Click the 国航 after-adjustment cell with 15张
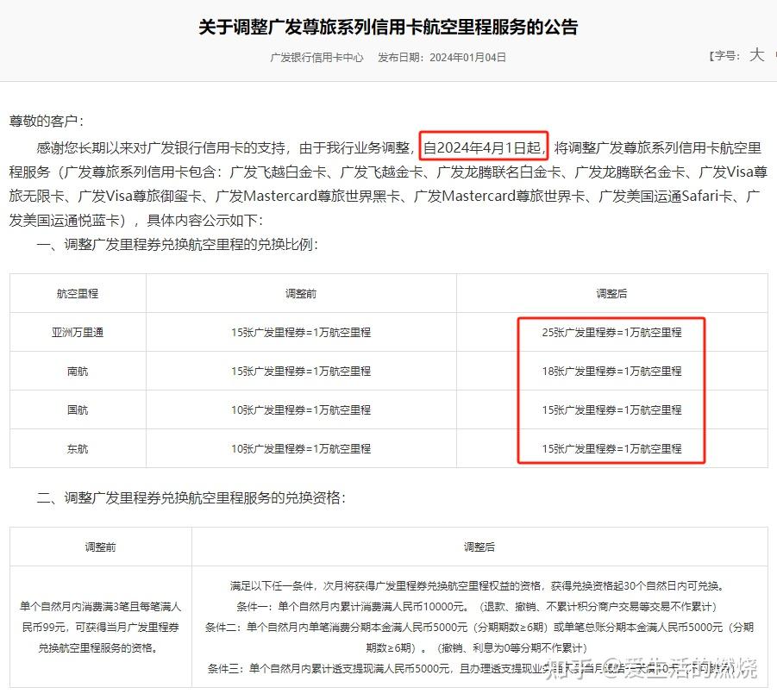The width and height of the screenshot is (777, 700). [x=612, y=409]
